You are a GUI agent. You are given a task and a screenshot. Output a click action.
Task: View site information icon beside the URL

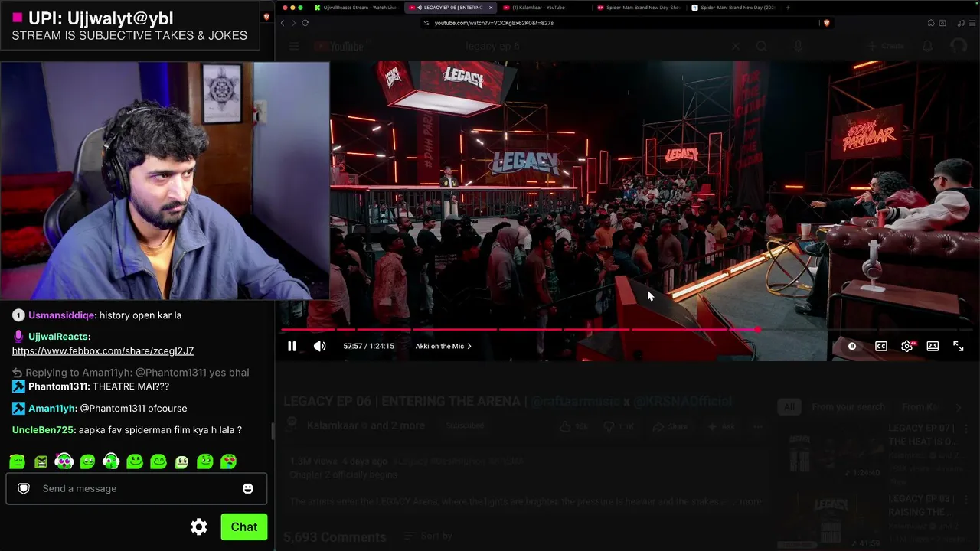(x=427, y=23)
